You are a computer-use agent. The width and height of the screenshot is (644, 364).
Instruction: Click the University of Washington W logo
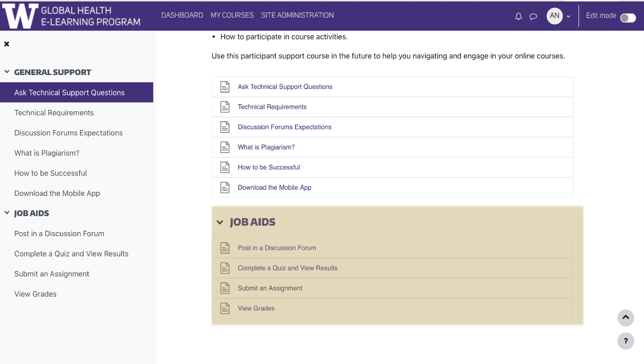pyautogui.click(x=20, y=17)
